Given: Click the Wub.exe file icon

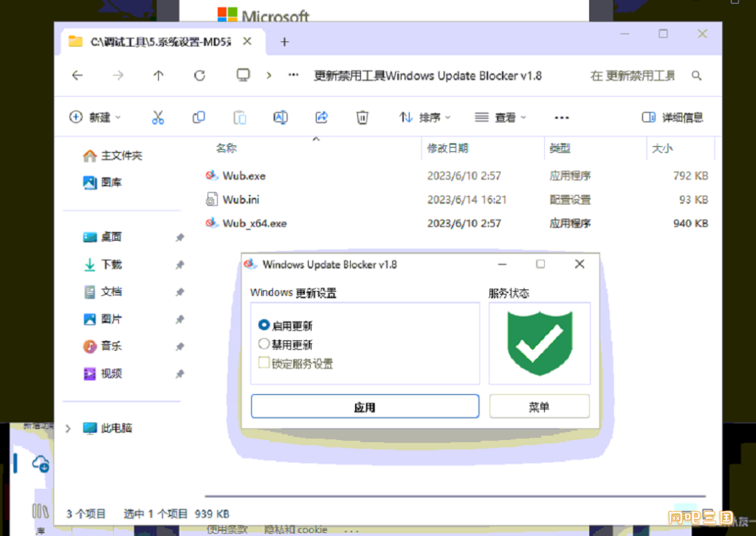Looking at the screenshot, I should click(211, 176).
